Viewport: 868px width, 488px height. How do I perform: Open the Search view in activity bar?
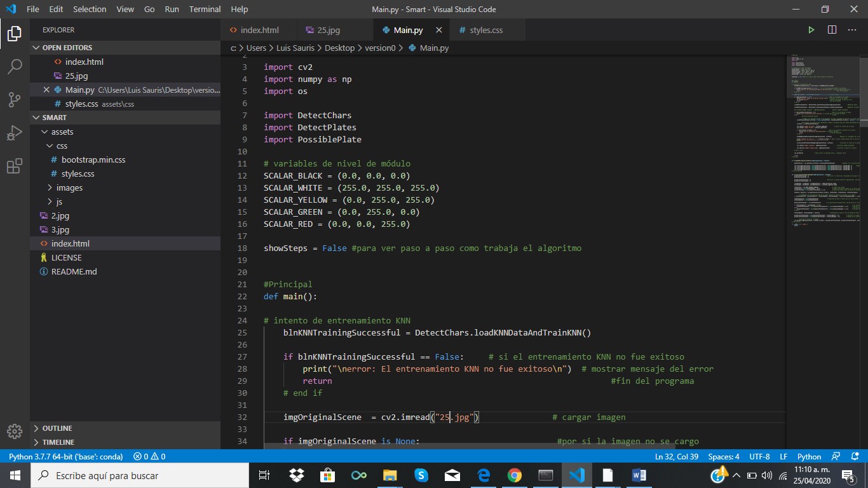point(15,67)
